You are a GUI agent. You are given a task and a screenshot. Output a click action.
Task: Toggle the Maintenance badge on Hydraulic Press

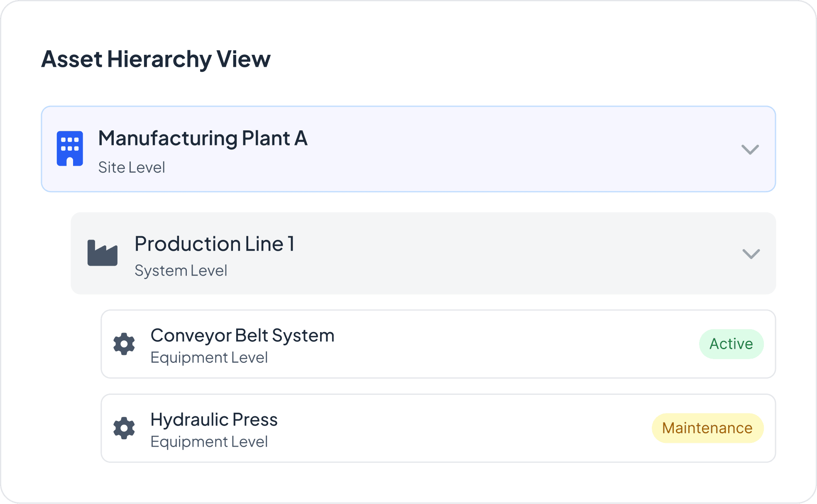click(707, 428)
